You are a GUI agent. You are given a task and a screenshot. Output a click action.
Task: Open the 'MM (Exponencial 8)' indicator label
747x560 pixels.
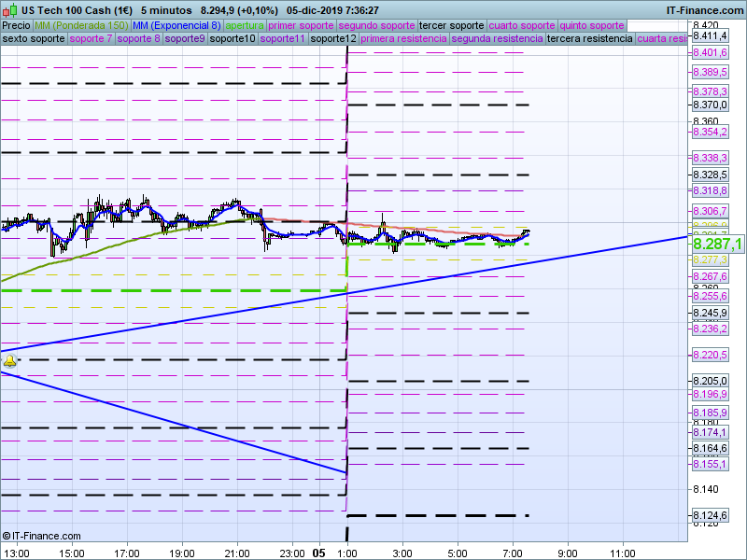pyautogui.click(x=176, y=25)
